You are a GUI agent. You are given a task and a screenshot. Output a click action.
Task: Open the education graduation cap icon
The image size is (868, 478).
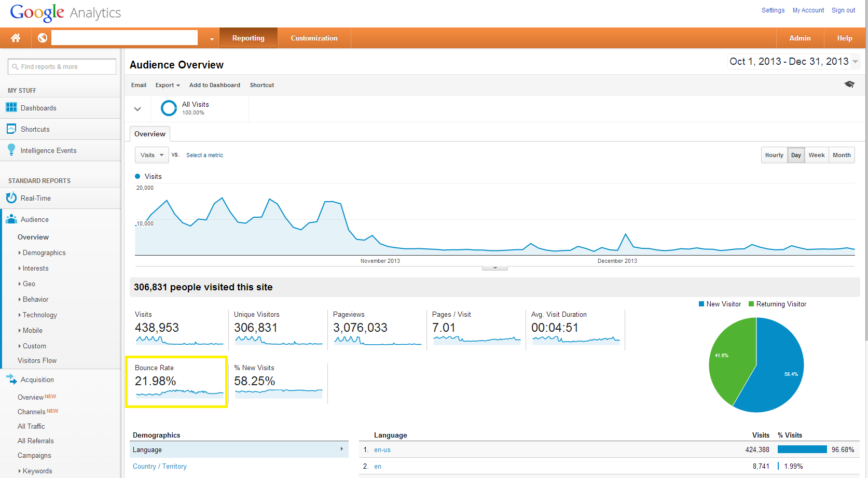pyautogui.click(x=849, y=84)
